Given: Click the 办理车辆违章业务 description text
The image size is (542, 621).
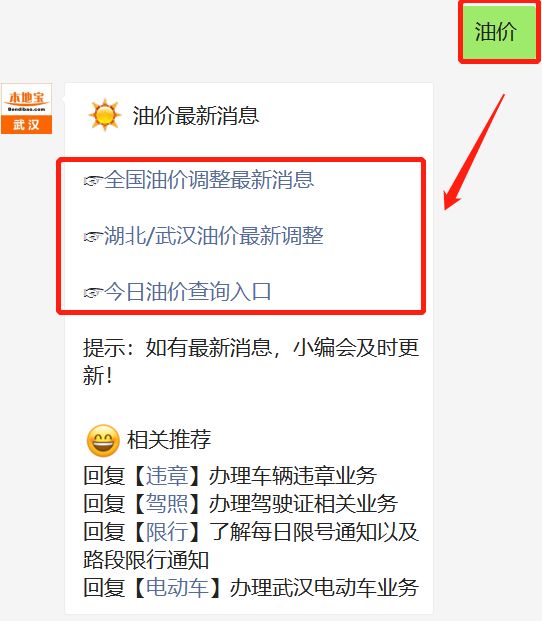Looking at the screenshot, I should (293, 476).
